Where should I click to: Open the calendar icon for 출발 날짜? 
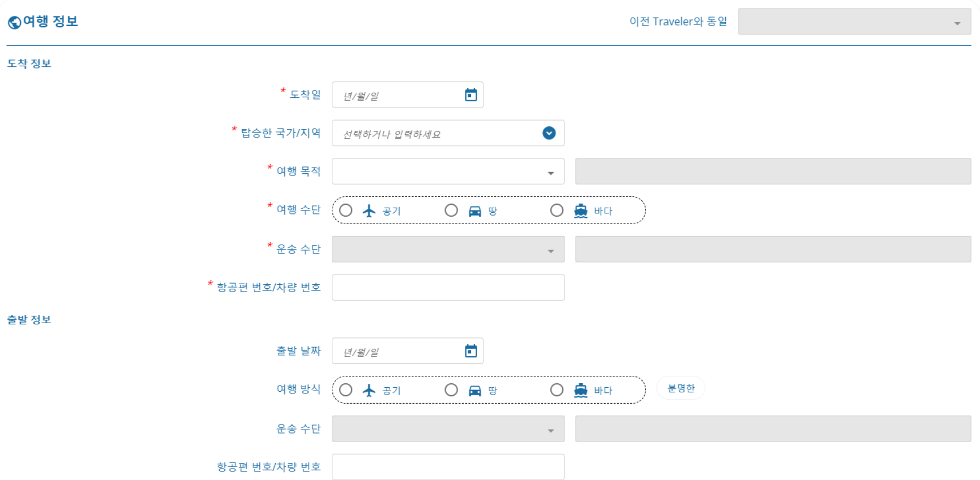470,351
